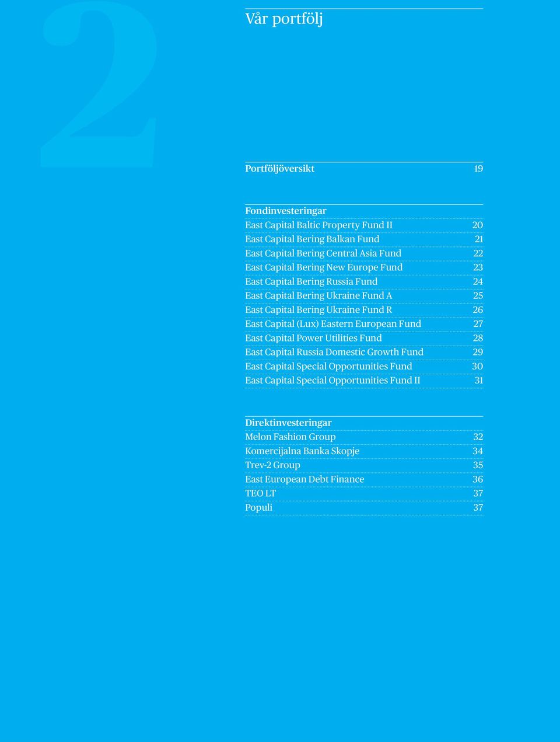
Task: Open 'East European Debt Finance' entry
Action: tap(304, 479)
